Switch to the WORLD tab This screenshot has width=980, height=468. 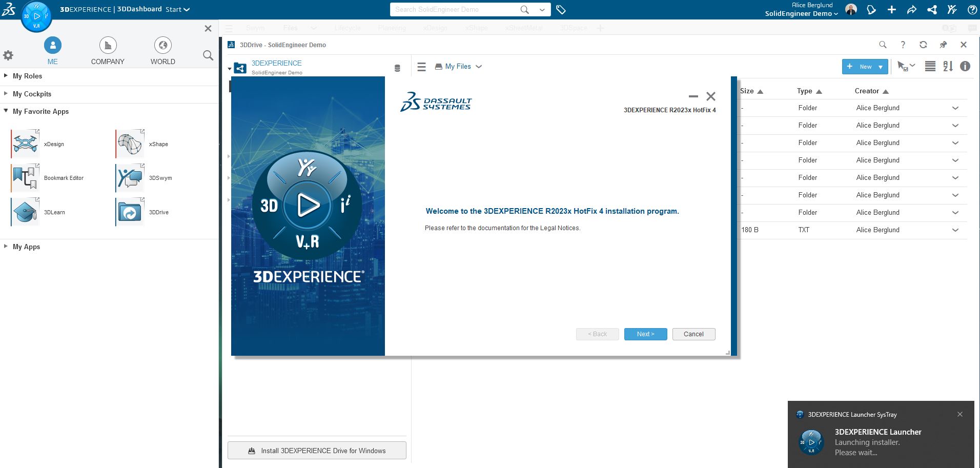[x=162, y=51]
